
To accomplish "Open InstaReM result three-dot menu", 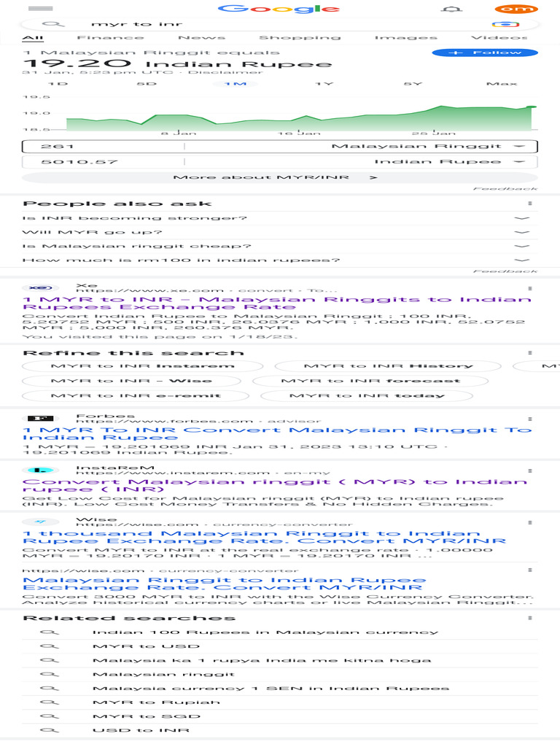I will [x=530, y=471].
